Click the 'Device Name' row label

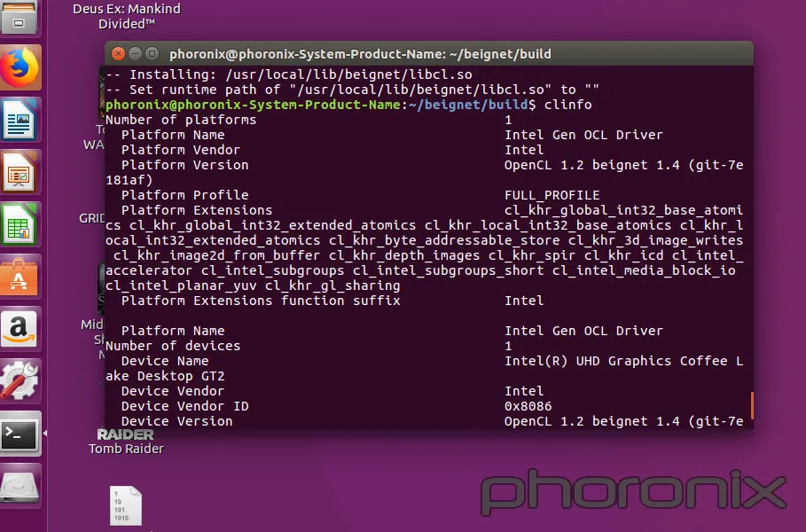(x=165, y=361)
